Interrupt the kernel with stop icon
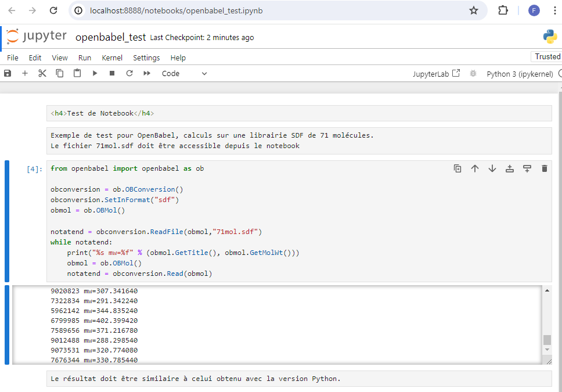 pos(112,73)
